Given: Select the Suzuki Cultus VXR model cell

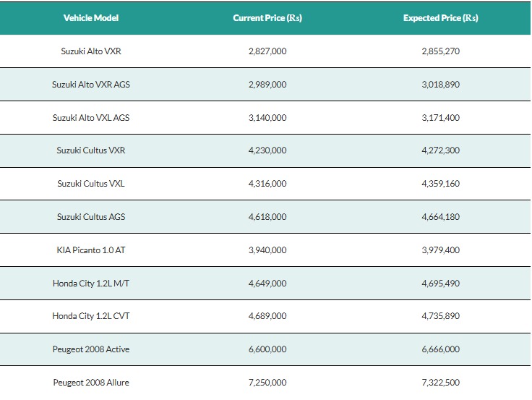Looking at the screenshot, I should tap(91, 150).
